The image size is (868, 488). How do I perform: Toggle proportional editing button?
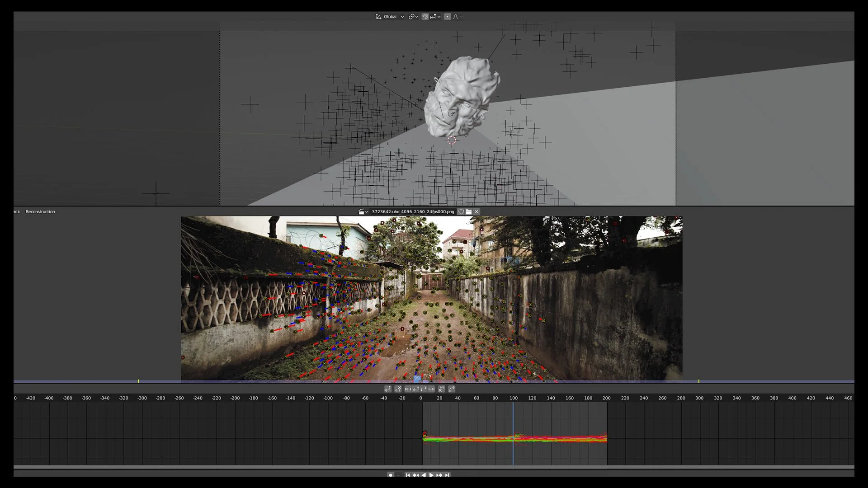click(x=447, y=17)
